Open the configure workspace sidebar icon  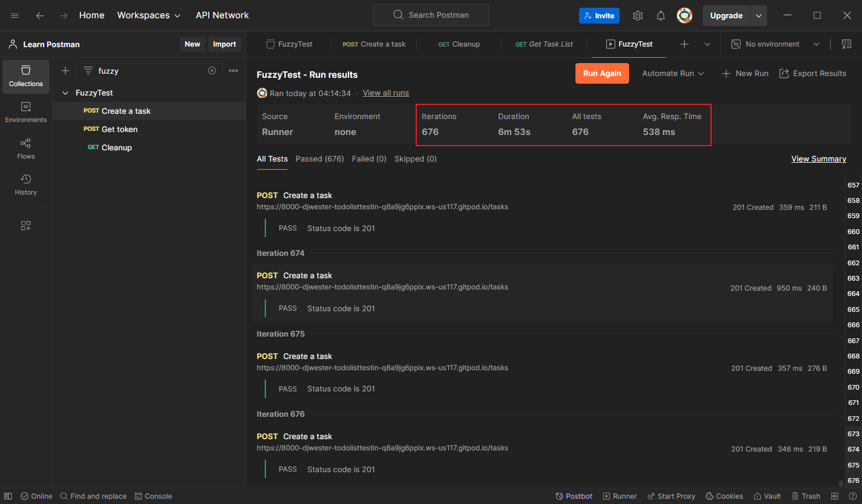click(26, 226)
